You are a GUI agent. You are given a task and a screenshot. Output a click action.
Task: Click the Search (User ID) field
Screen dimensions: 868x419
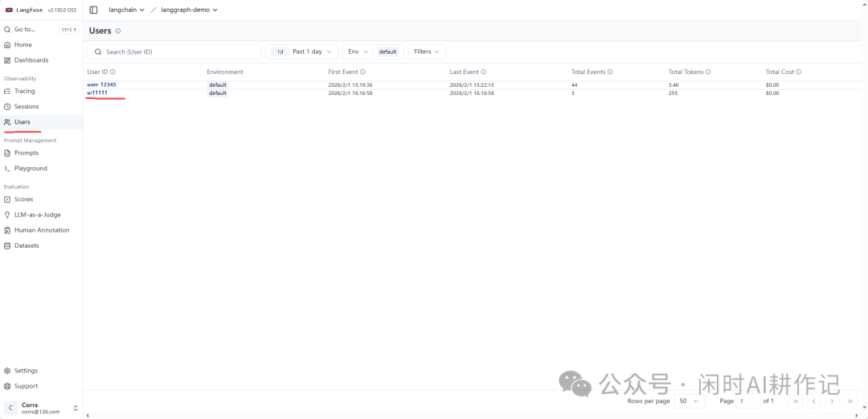pos(174,52)
